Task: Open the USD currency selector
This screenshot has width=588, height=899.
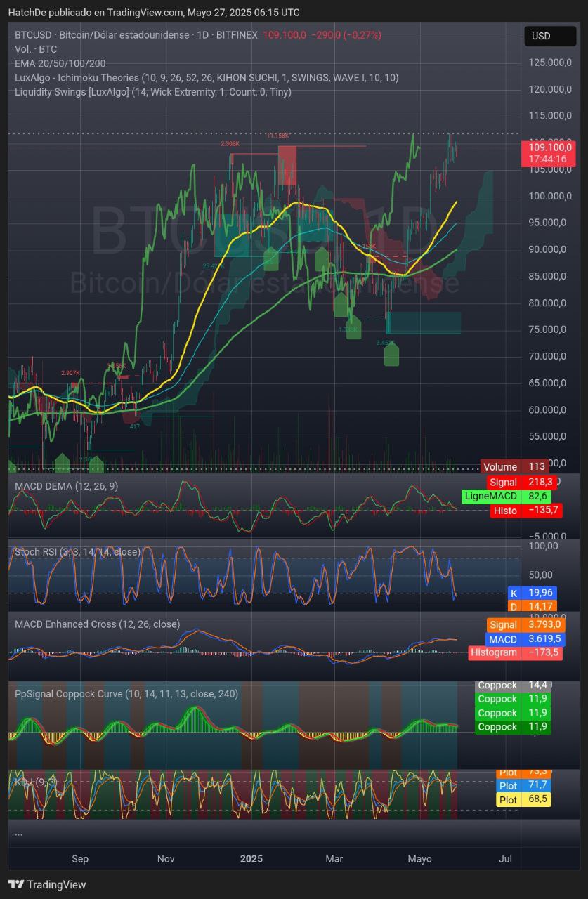Action: pos(541,36)
